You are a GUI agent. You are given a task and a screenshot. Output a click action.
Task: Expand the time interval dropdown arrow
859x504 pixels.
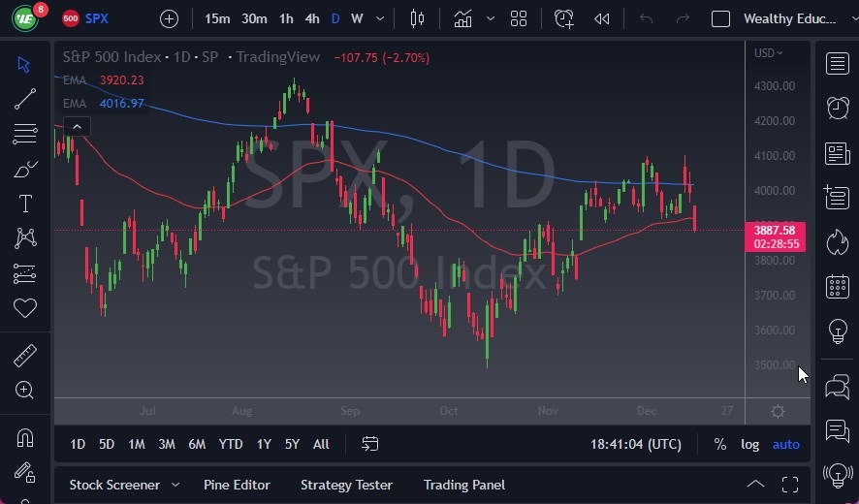380,18
